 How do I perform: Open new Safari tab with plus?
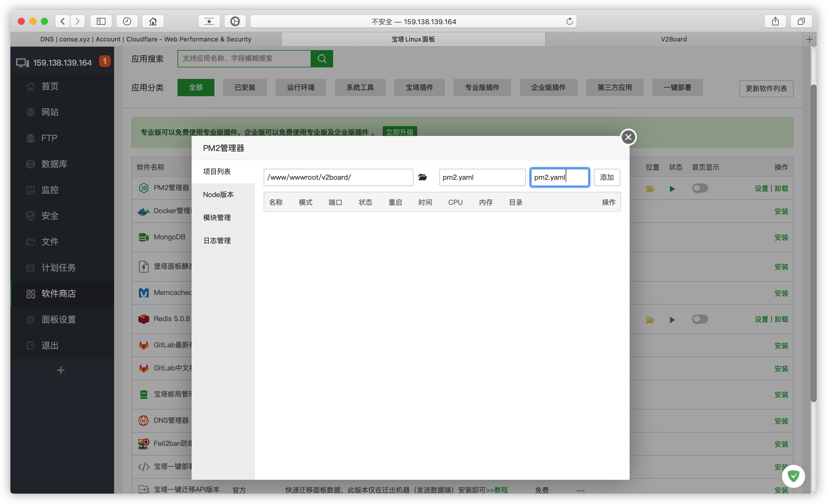(809, 39)
